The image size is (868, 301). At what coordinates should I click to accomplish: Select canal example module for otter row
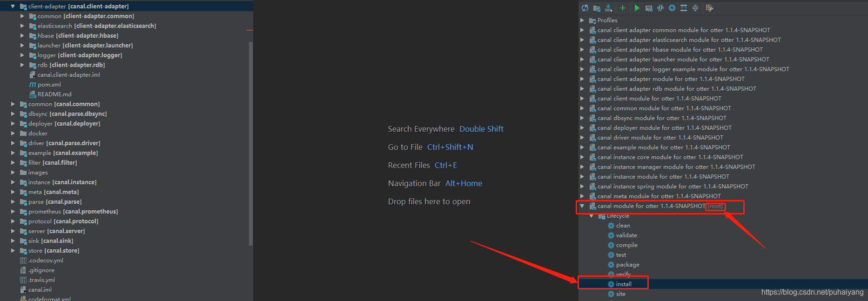(664, 147)
